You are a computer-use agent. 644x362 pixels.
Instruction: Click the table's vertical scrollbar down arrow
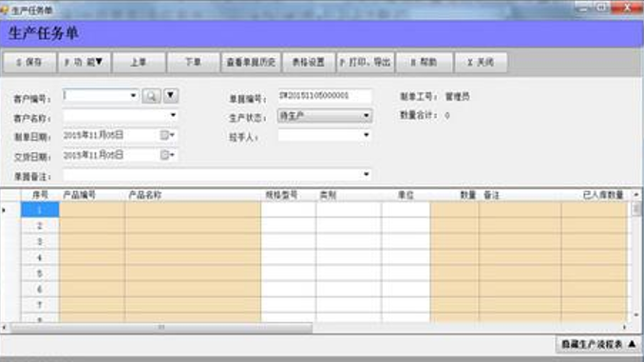636,315
